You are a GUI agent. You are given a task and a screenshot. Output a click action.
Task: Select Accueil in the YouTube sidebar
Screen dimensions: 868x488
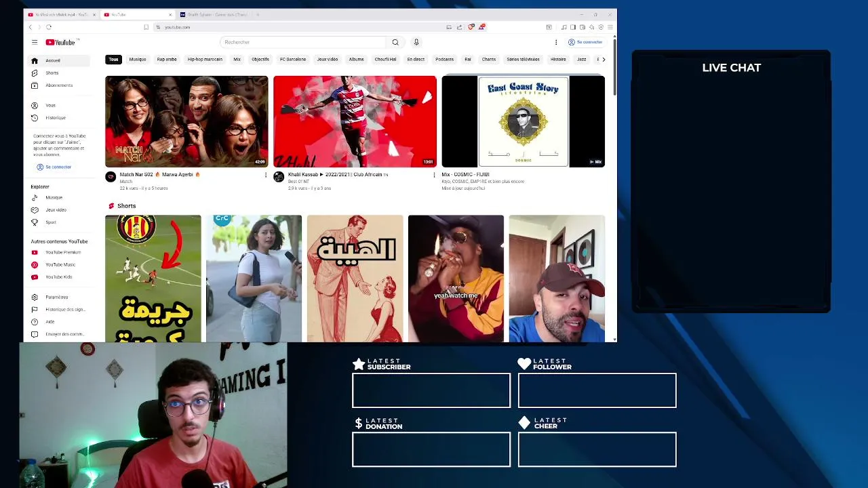coord(59,60)
